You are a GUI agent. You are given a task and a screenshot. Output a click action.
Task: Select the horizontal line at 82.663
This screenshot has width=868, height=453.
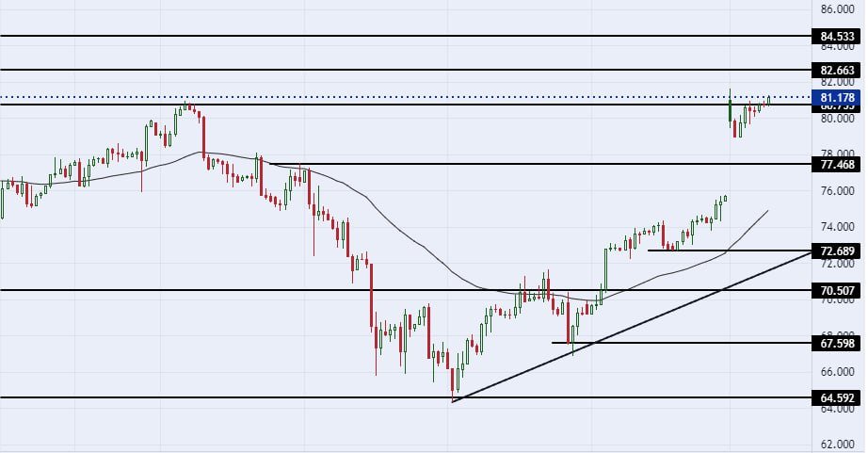tap(377, 70)
